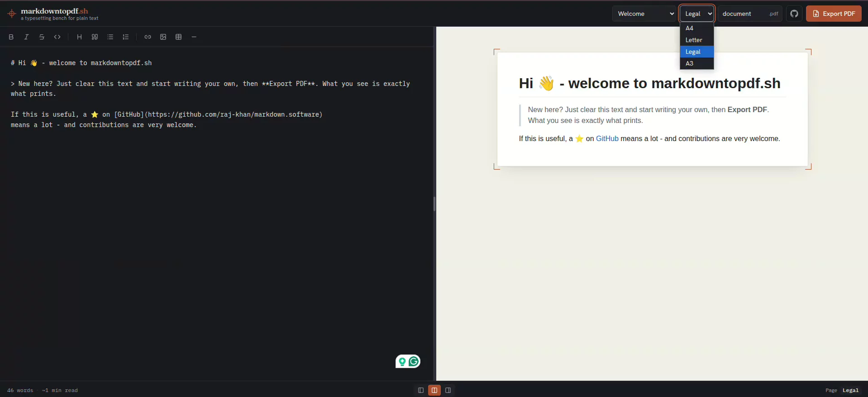Choose Letter page size option
Image resolution: width=868 pixels, height=397 pixels.
[x=697, y=40]
